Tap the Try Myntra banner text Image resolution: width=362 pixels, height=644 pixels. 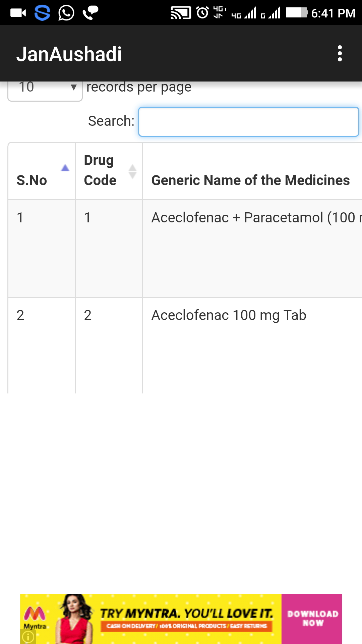click(187, 613)
